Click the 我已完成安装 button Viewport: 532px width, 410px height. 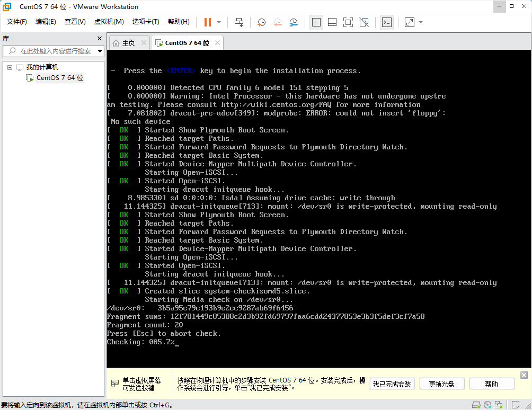point(392,384)
